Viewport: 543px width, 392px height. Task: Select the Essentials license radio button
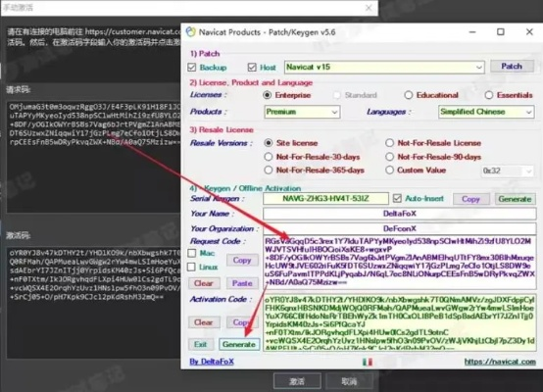pos(489,95)
